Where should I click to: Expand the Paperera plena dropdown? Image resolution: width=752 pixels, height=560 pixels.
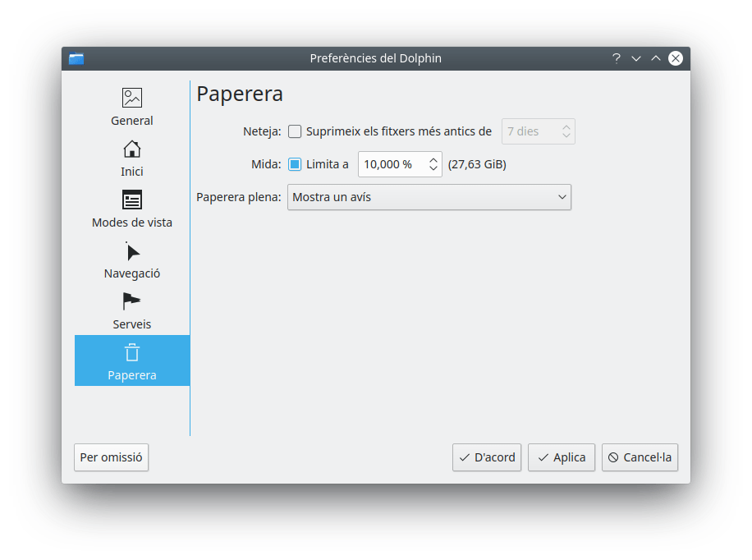(x=429, y=197)
